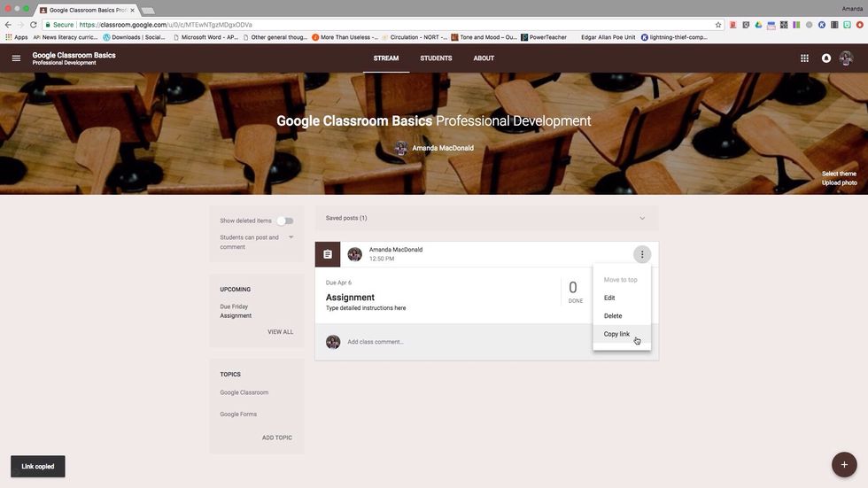
Task: Open the post's three-dot options menu
Action: coord(642,254)
